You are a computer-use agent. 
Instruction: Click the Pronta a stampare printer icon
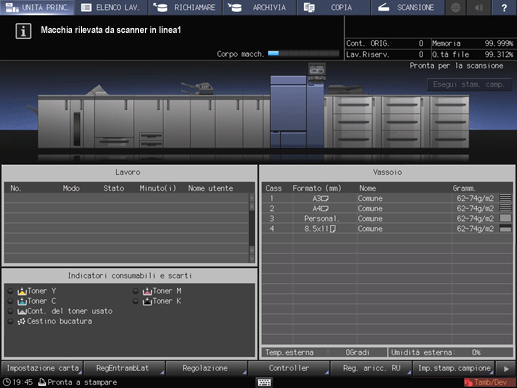pos(42,382)
